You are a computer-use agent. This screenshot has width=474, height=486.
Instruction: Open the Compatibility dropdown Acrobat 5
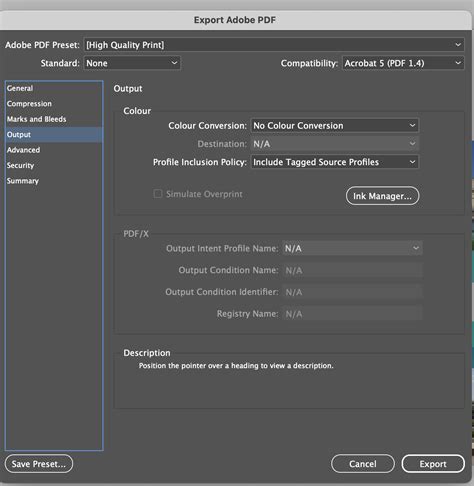[x=403, y=63]
